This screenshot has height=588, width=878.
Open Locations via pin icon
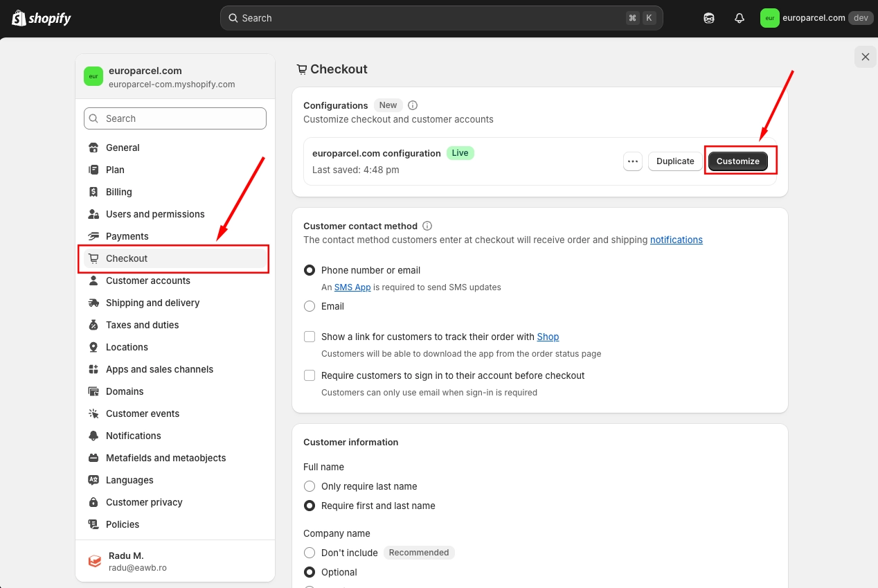pyautogui.click(x=93, y=347)
